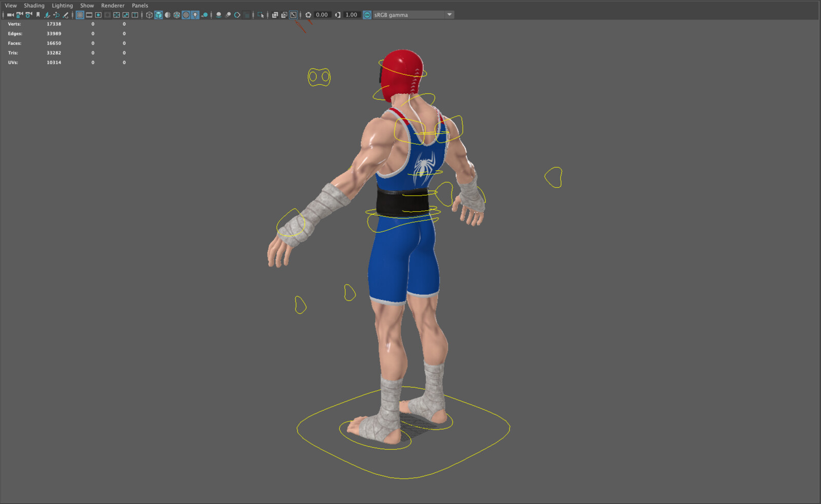The image size is (821, 504).
Task: Click the Shadows icon
Action: [205, 15]
